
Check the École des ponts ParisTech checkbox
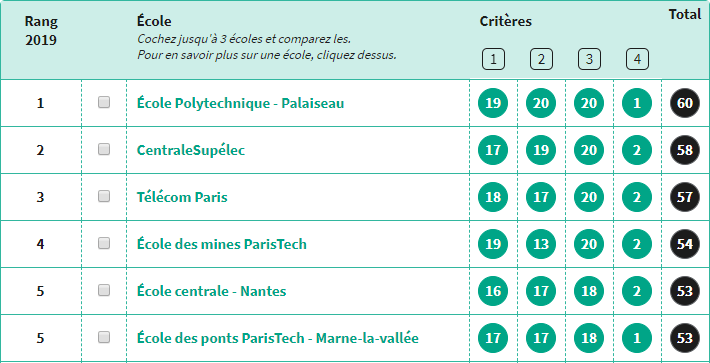click(x=104, y=337)
